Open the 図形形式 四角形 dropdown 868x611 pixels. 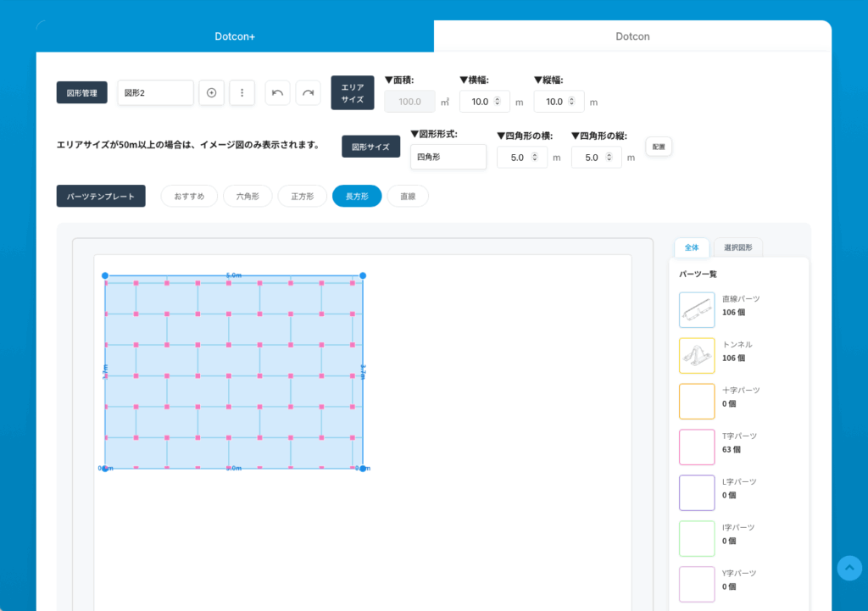point(448,157)
